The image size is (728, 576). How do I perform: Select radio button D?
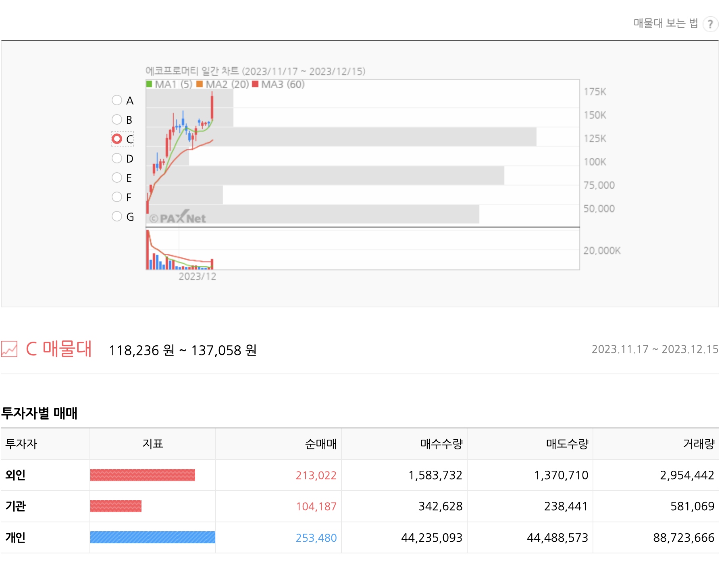[x=117, y=159]
